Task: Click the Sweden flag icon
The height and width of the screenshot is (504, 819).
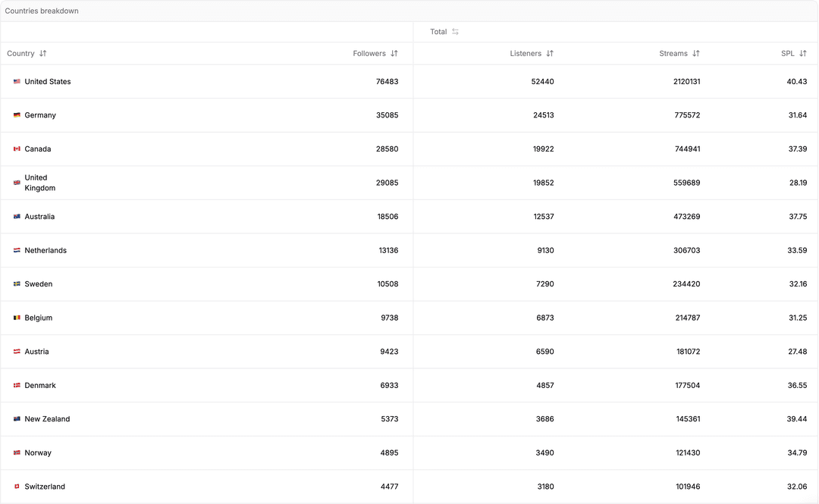Action: tap(16, 283)
